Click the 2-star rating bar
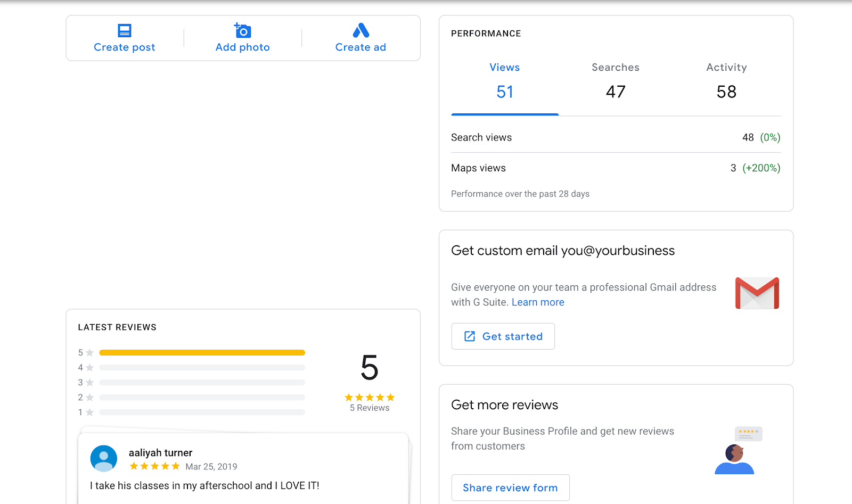This screenshot has height=504, width=852. pos(202,398)
